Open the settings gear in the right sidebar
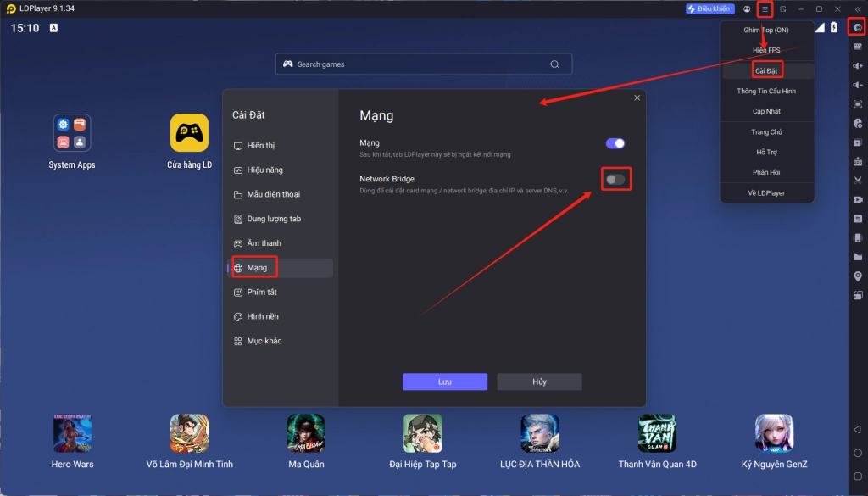 858,27
